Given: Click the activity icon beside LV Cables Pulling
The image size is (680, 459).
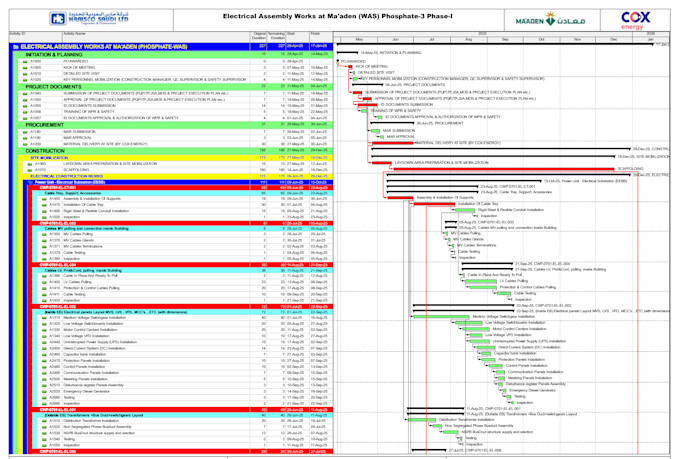Looking at the screenshot, I should point(44,282).
